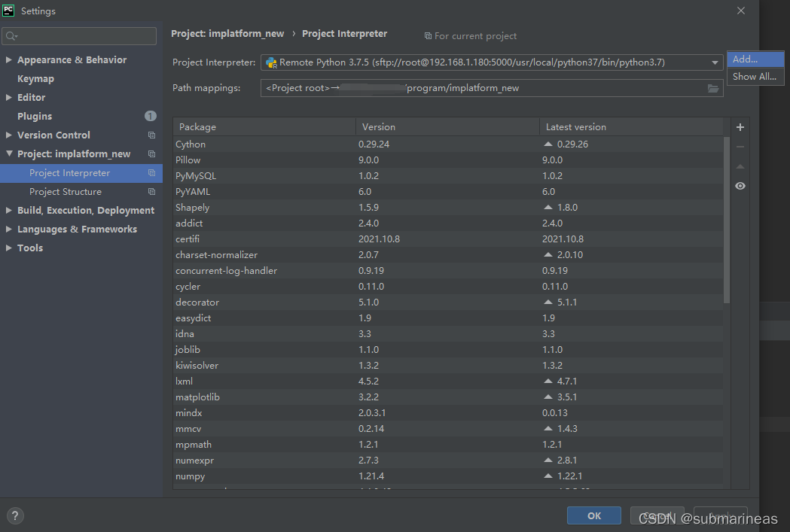The height and width of the screenshot is (532, 790).
Task: Click the Path mappings text field
Action: (492, 88)
